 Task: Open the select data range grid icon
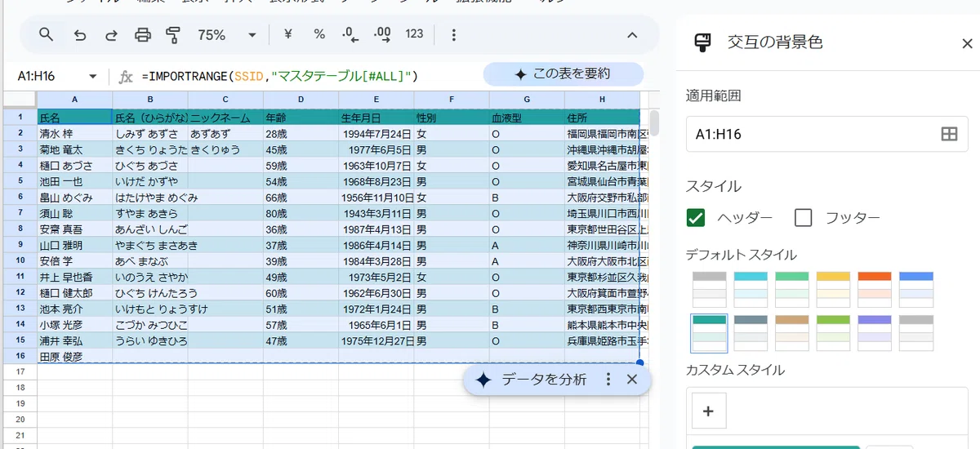pos(949,135)
